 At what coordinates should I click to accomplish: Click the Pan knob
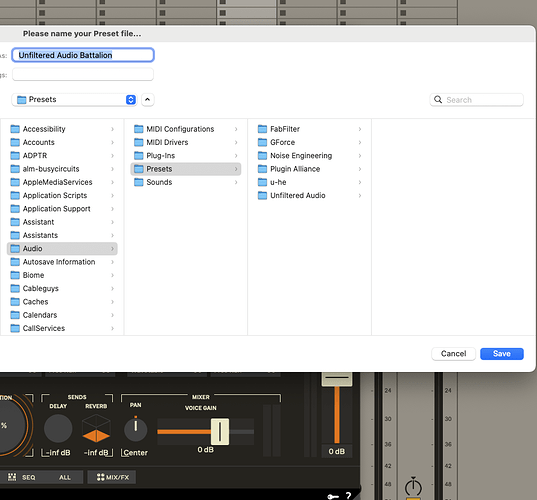(136, 429)
